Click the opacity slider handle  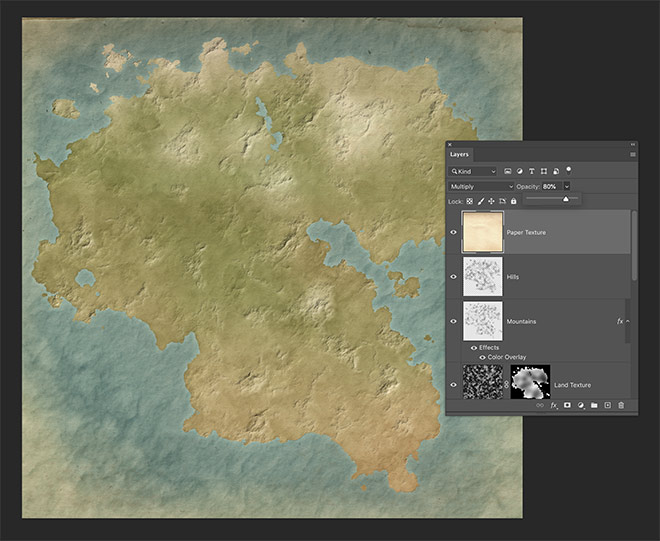coord(565,199)
